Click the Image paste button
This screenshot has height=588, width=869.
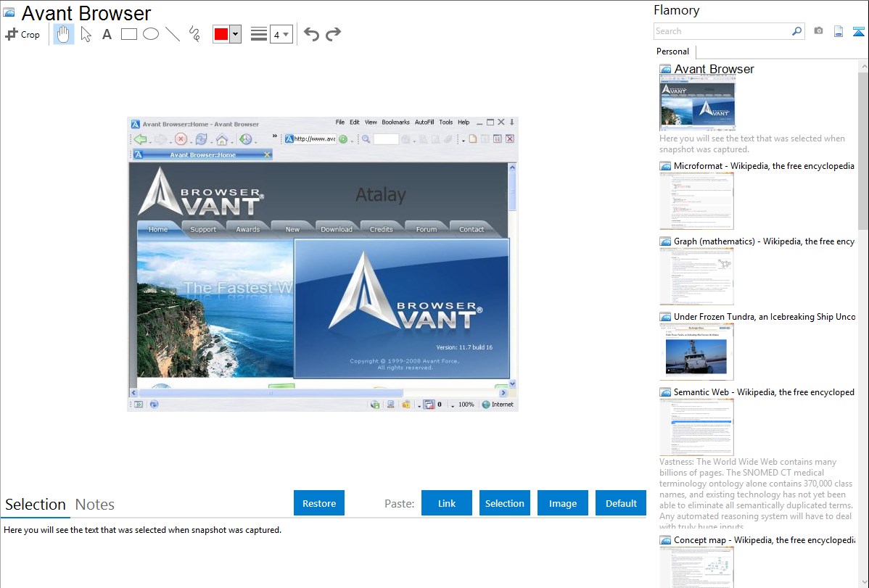[562, 503]
